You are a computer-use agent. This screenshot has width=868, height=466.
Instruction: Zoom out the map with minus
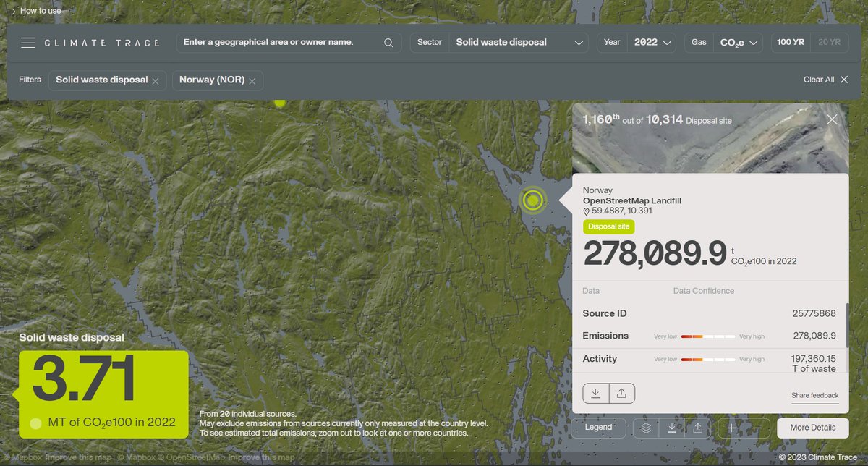(757, 428)
